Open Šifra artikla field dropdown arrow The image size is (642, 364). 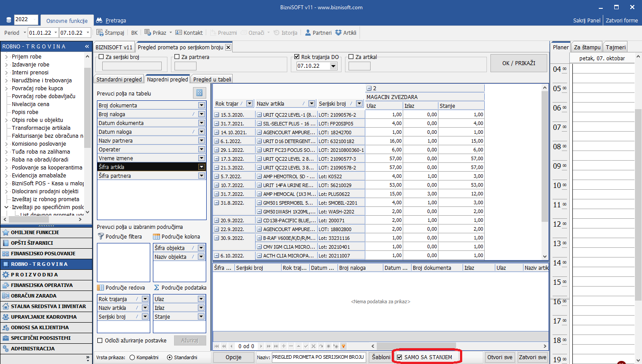tap(201, 167)
